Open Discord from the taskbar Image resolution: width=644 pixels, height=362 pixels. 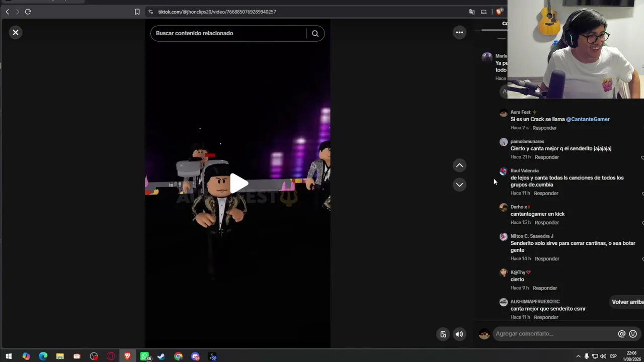coord(195,356)
